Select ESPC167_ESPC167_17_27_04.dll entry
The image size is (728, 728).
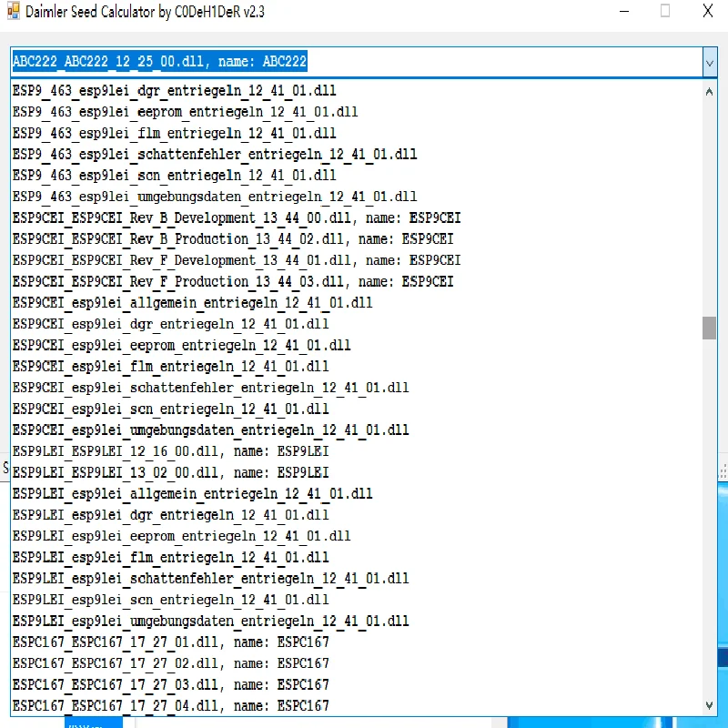click(x=357, y=706)
